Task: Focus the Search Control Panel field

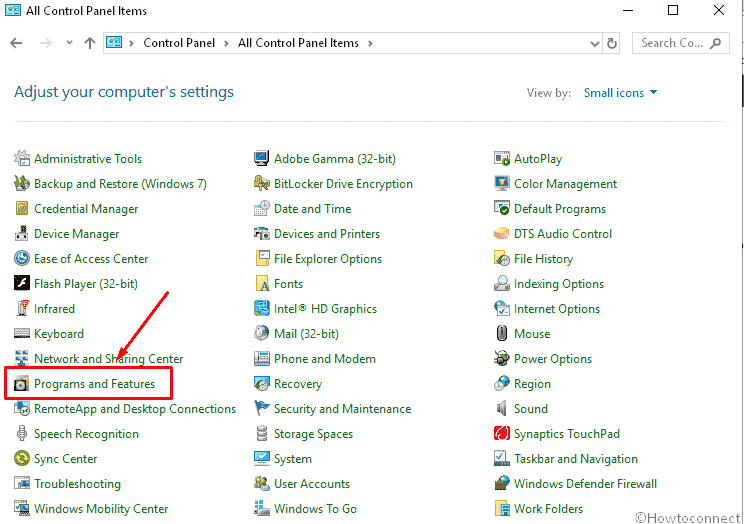Action: click(680, 43)
